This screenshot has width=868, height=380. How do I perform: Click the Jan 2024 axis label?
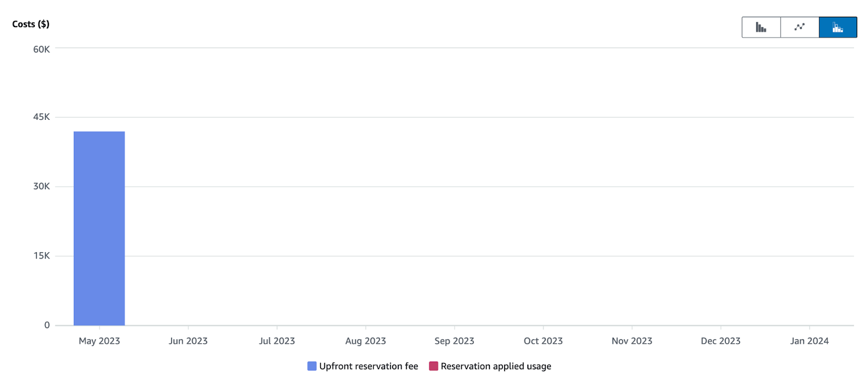point(809,341)
